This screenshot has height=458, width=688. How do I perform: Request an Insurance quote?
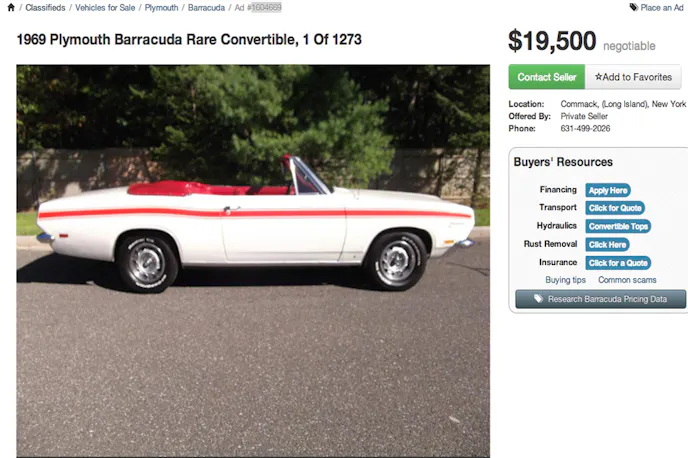pyautogui.click(x=617, y=262)
